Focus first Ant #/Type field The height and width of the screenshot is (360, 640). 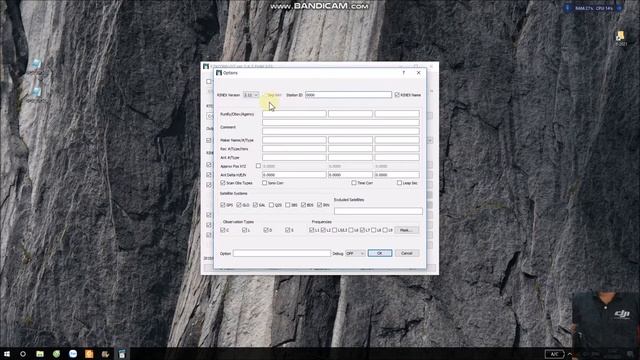(294, 157)
